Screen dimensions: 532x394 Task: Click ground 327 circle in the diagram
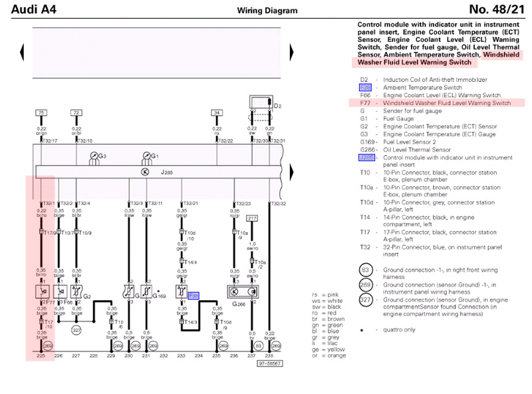tap(76, 329)
